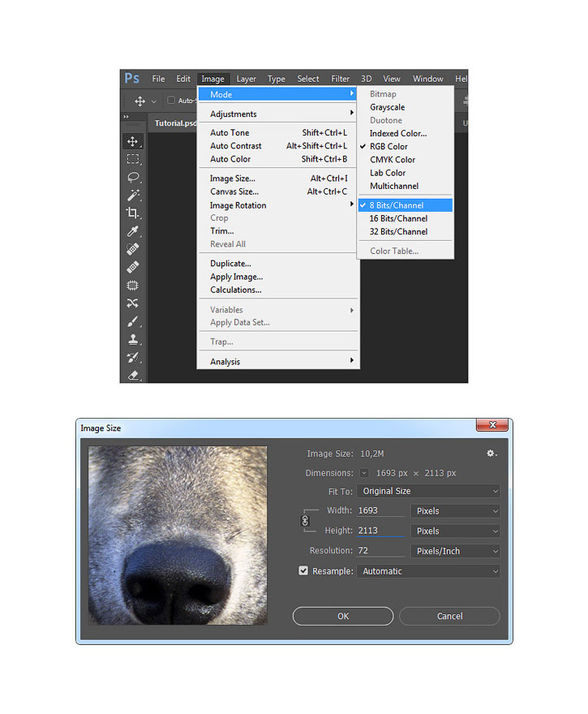The image size is (588, 714).
Task: Select the Lasso tool
Action: [x=132, y=177]
